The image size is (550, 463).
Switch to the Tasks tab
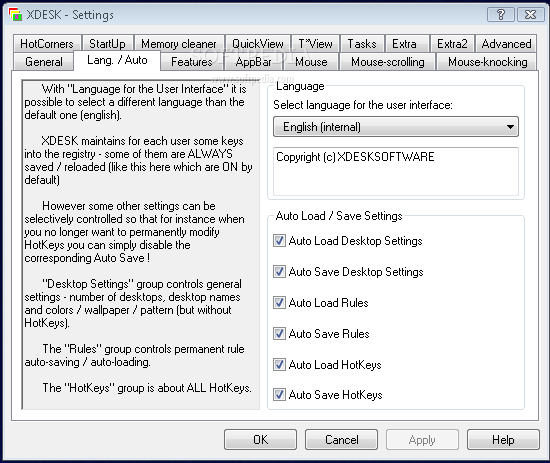point(362,44)
